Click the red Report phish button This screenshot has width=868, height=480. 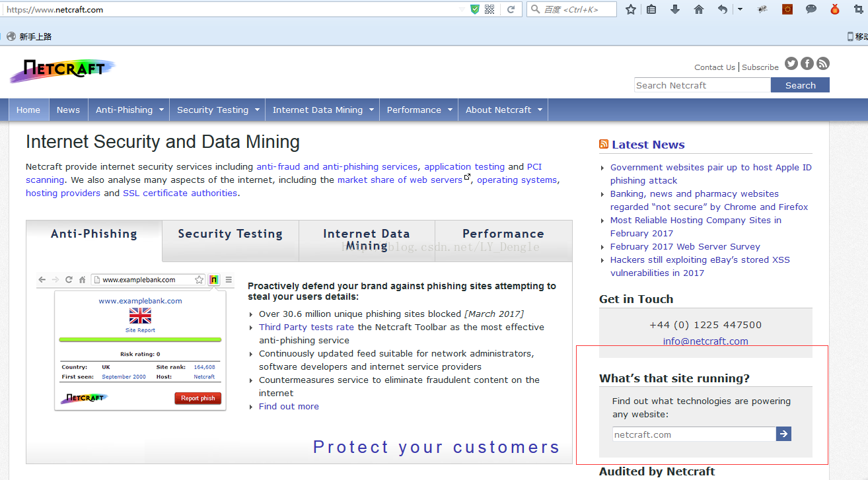coord(198,398)
